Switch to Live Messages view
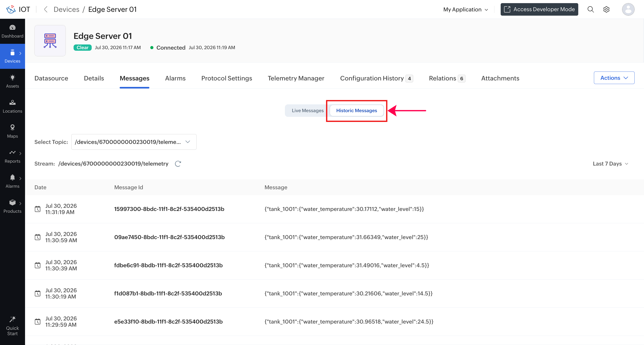This screenshot has height=345, width=644. click(x=307, y=110)
